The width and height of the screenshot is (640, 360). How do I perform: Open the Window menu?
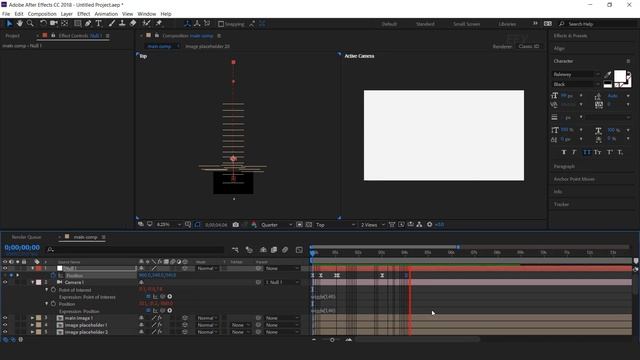click(x=147, y=14)
